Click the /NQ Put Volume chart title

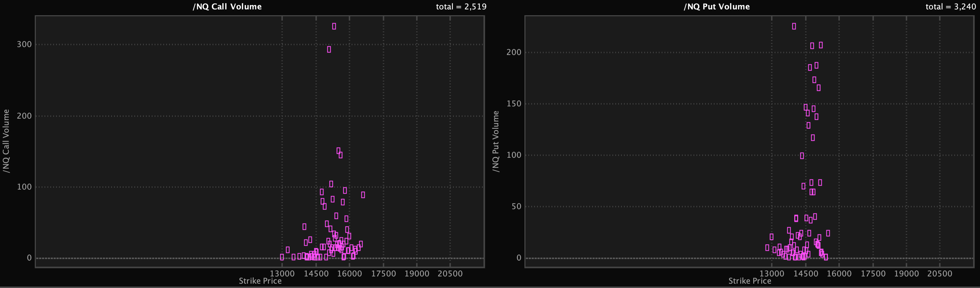(x=717, y=7)
